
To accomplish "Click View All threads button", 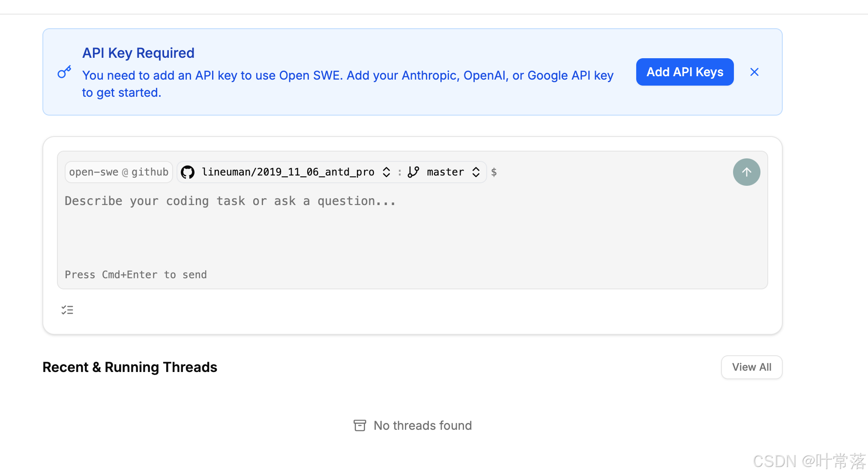I will coord(751,367).
